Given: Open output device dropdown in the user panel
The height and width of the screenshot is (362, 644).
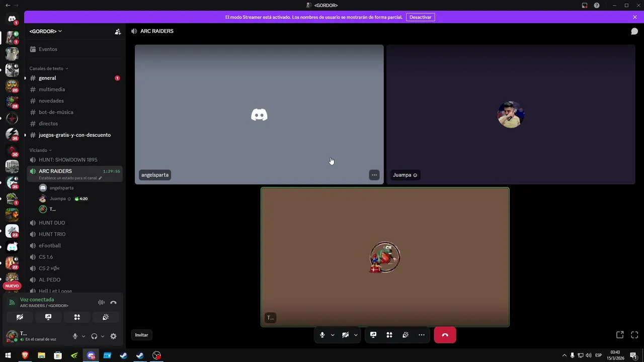Looking at the screenshot, I should (x=103, y=336).
